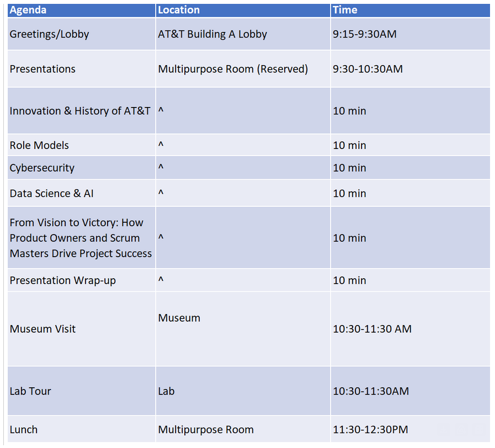Select the Time column header
This screenshot has width=495, height=448.
[410, 10]
